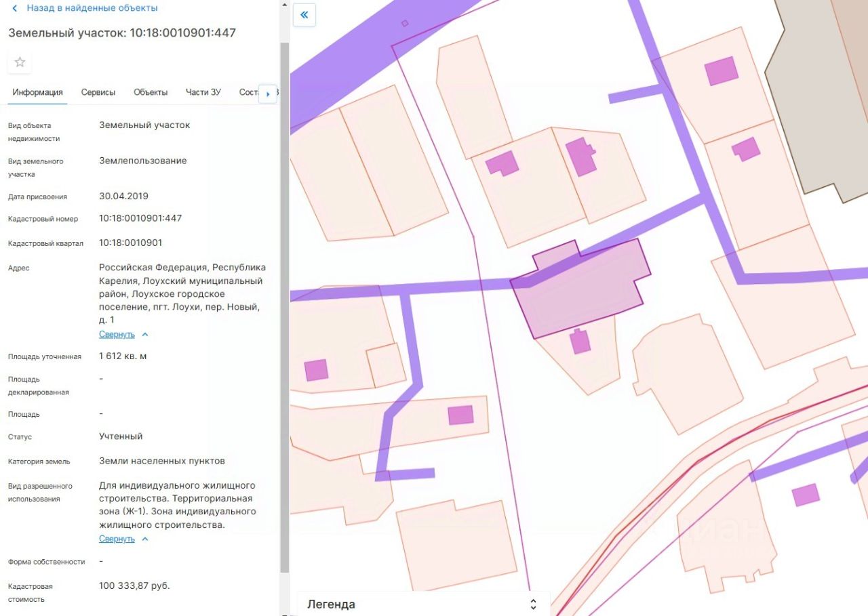Click the land category Земли населенных пунктов
The height and width of the screenshot is (616, 868).
pyautogui.click(x=162, y=461)
